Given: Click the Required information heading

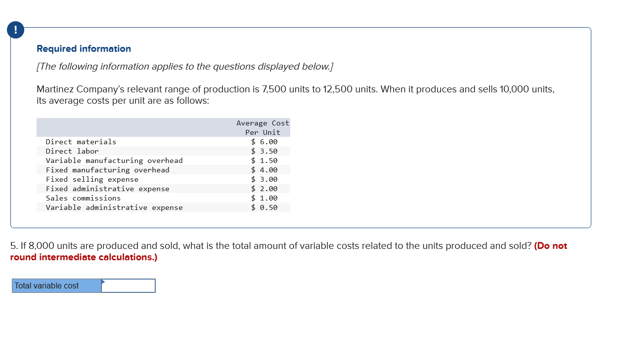Looking at the screenshot, I should pos(84,48).
